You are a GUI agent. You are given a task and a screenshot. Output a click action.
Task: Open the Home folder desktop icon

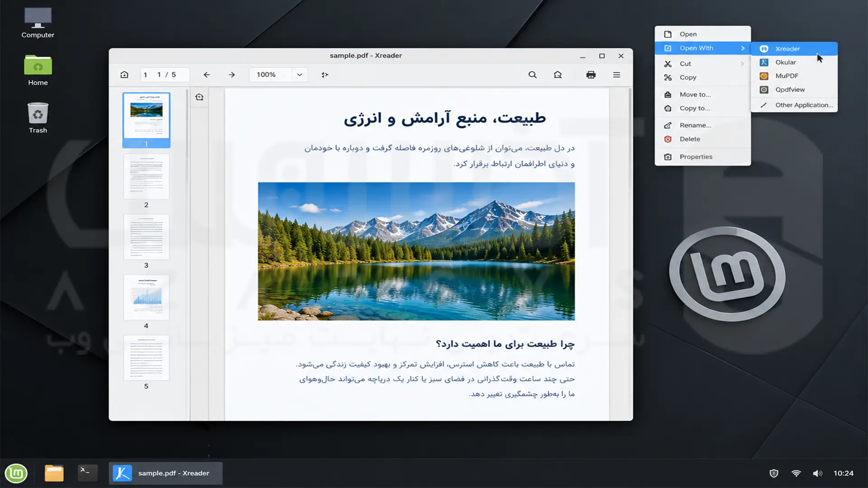(x=38, y=70)
